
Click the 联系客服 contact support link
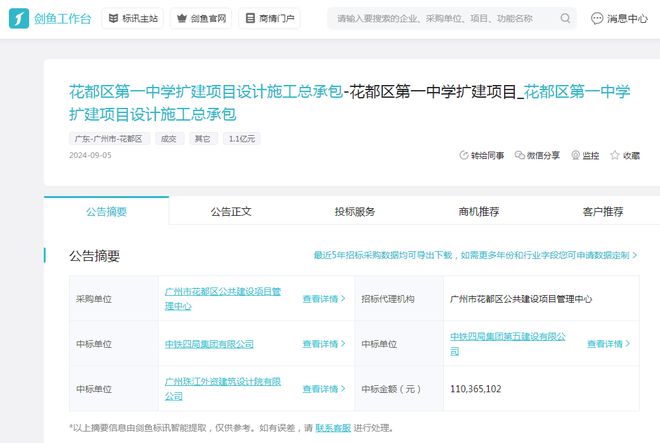tap(333, 428)
